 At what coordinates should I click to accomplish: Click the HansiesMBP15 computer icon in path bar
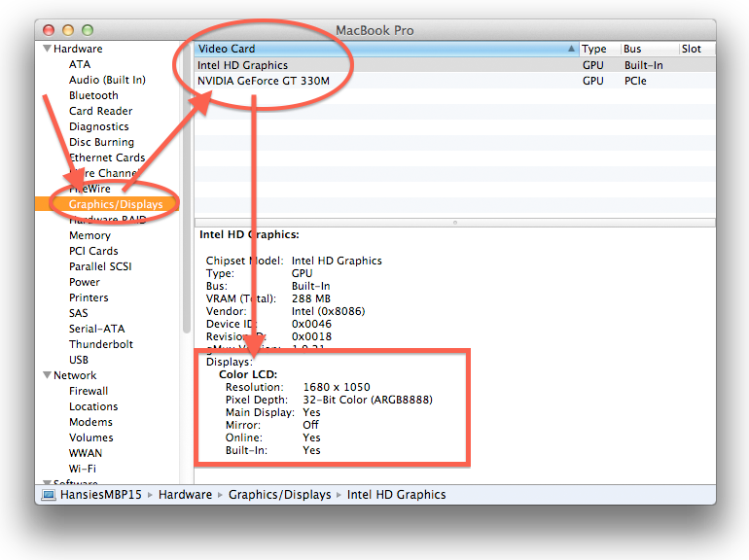pyautogui.click(x=49, y=495)
